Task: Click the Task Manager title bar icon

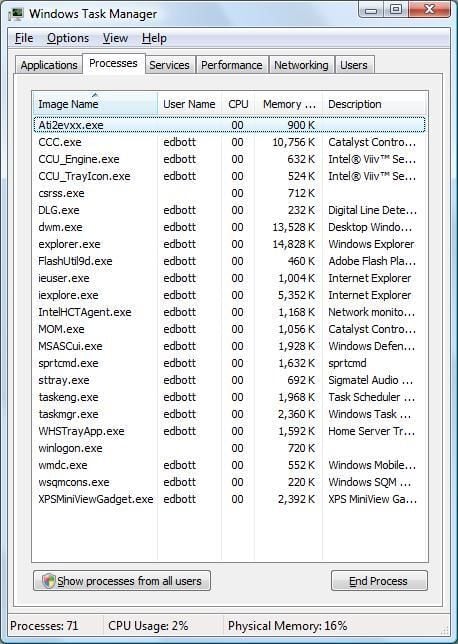Action: point(16,14)
